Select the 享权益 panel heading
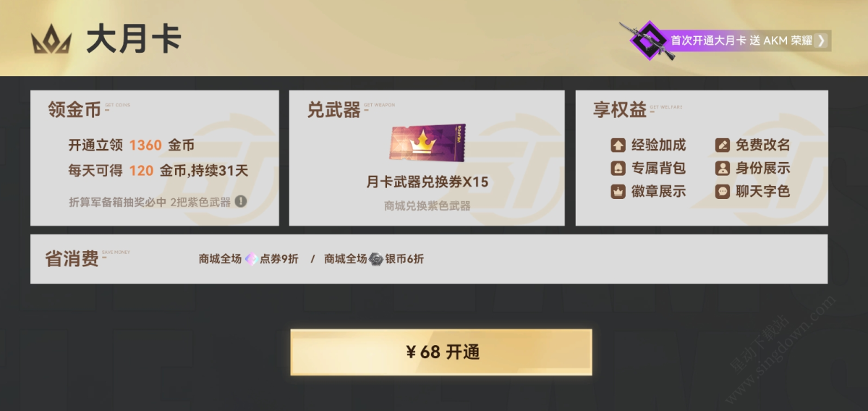The image size is (868, 411). [x=620, y=110]
